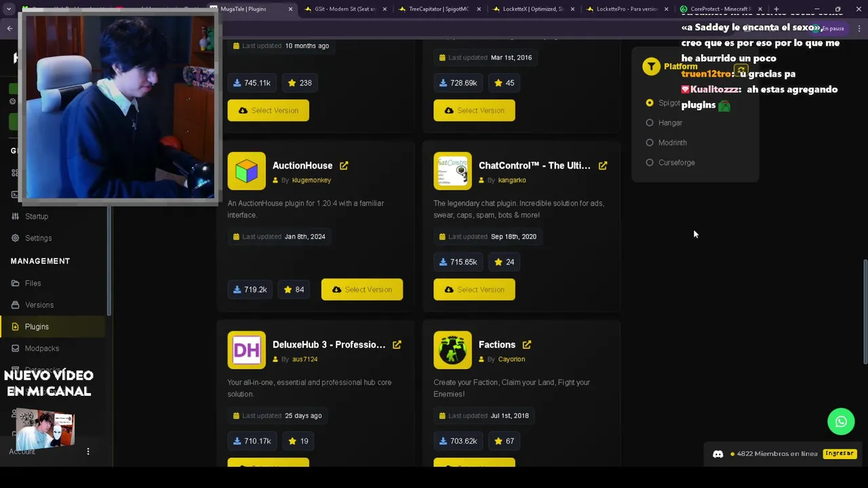The image size is (868, 488).
Task: Switch to the CoreProtect Minecraft browser tab
Action: click(719, 9)
